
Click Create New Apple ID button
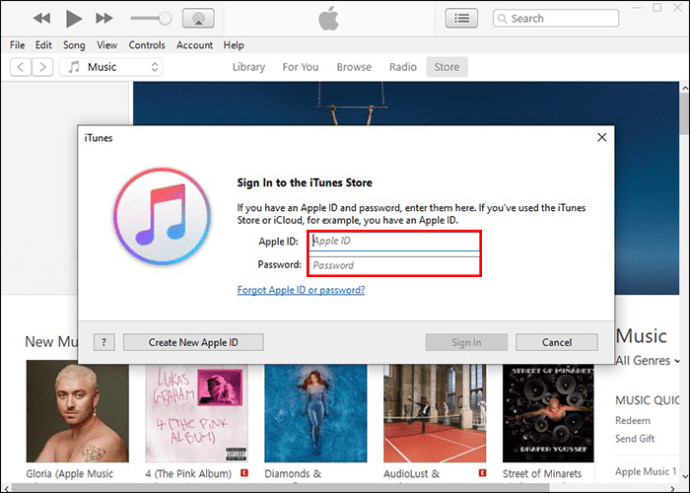point(193,342)
